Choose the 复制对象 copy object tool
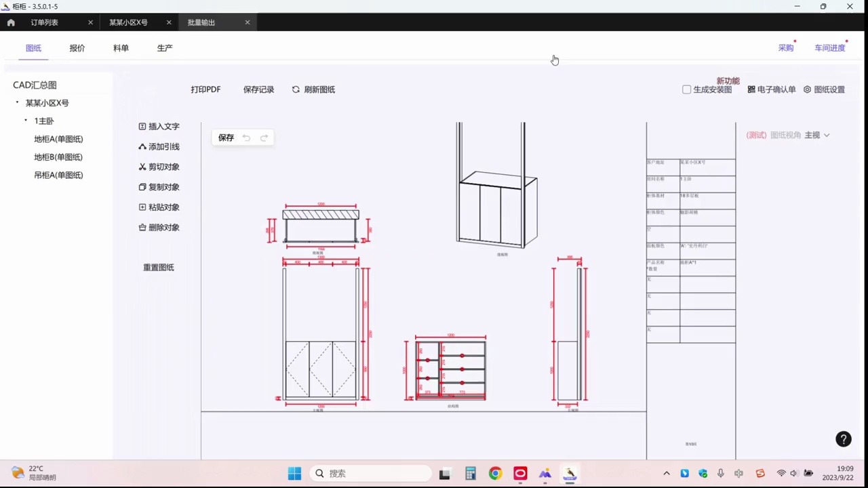This screenshot has width=868, height=488. [x=159, y=187]
